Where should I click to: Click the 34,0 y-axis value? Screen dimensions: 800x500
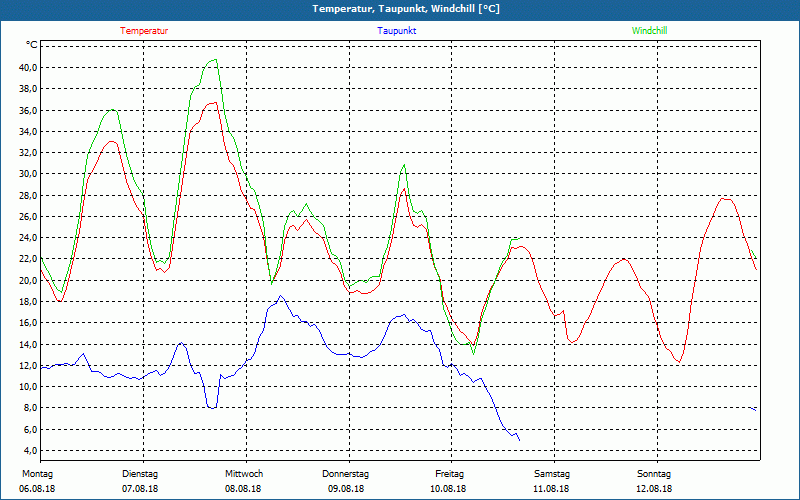tap(27, 131)
